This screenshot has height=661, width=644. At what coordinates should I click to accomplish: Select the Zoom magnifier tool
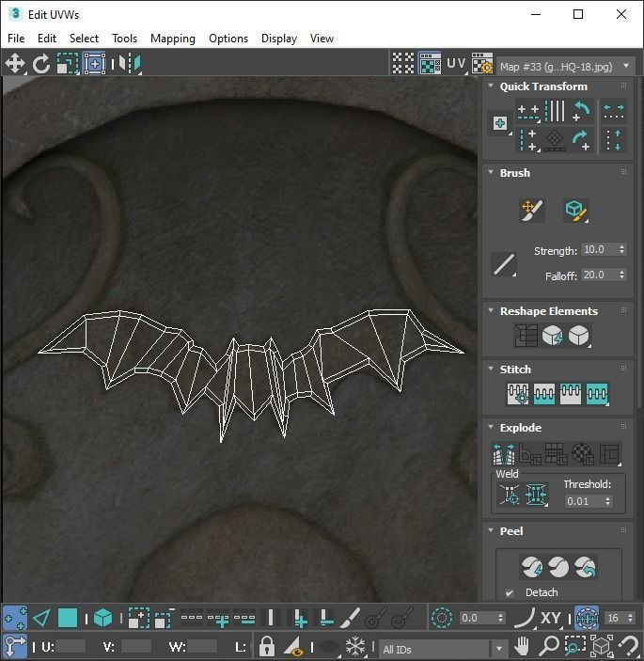549,645
